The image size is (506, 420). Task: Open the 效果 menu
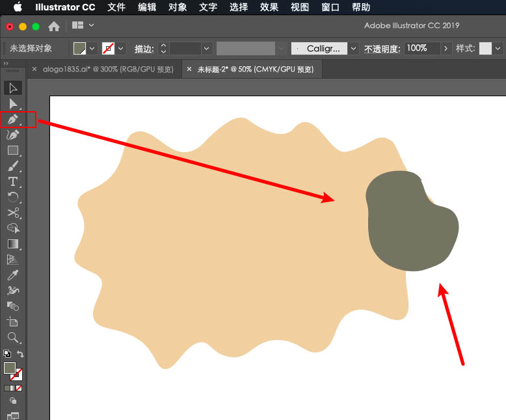pyautogui.click(x=269, y=7)
